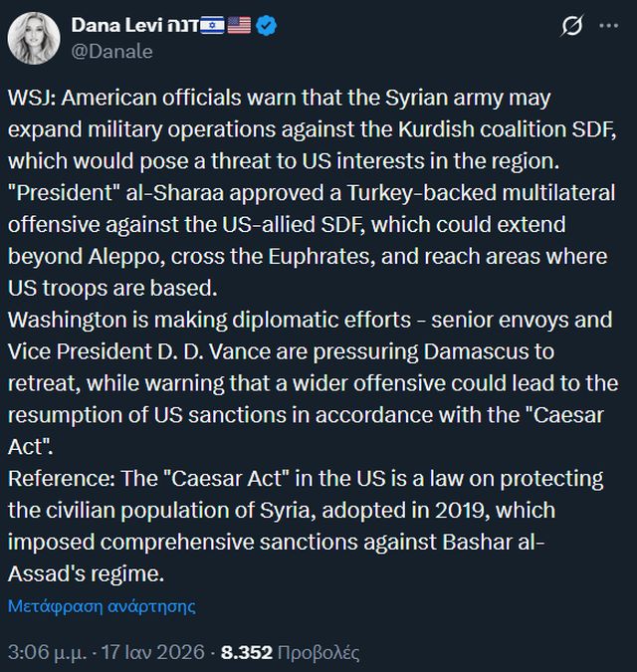Image resolution: width=637 pixels, height=672 pixels.
Task: Click the 17 Ιαν 2026 post date
Action: click(158, 653)
